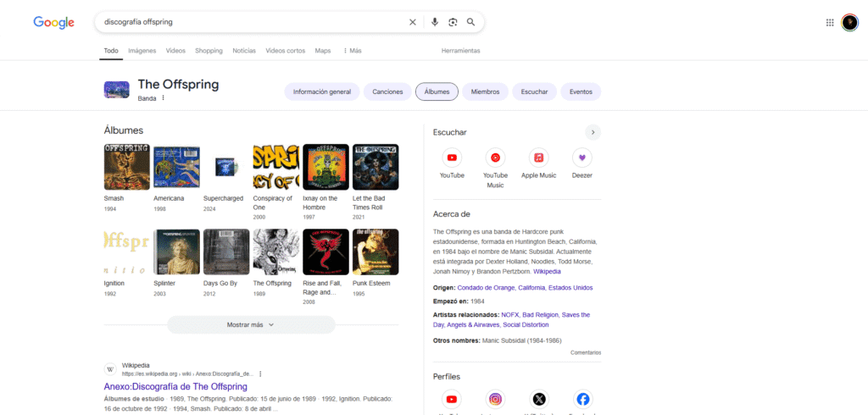Open Google Lens image search
868x415 pixels.
click(x=453, y=22)
